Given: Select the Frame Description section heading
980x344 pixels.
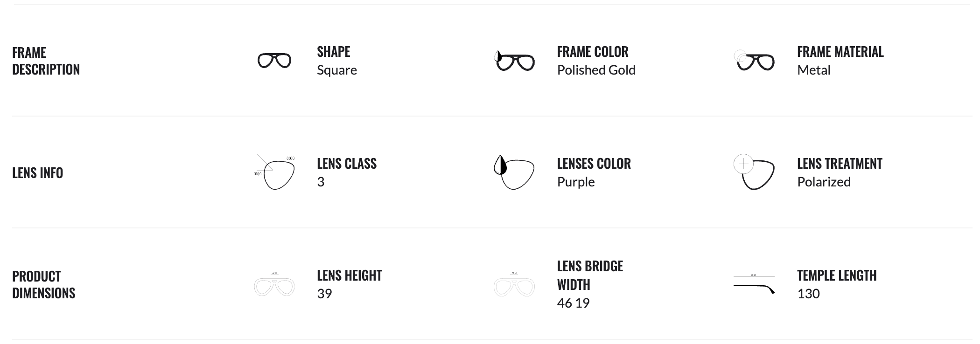Looking at the screenshot, I should 46,61.
